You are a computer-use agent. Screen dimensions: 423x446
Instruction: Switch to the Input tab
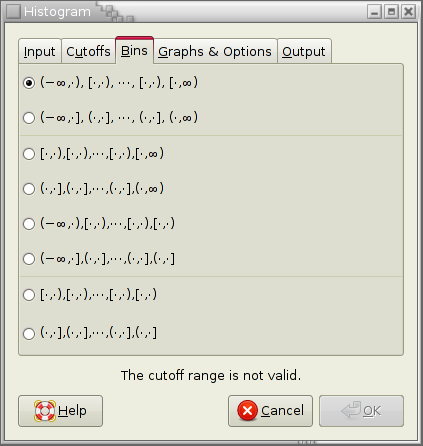(40, 51)
